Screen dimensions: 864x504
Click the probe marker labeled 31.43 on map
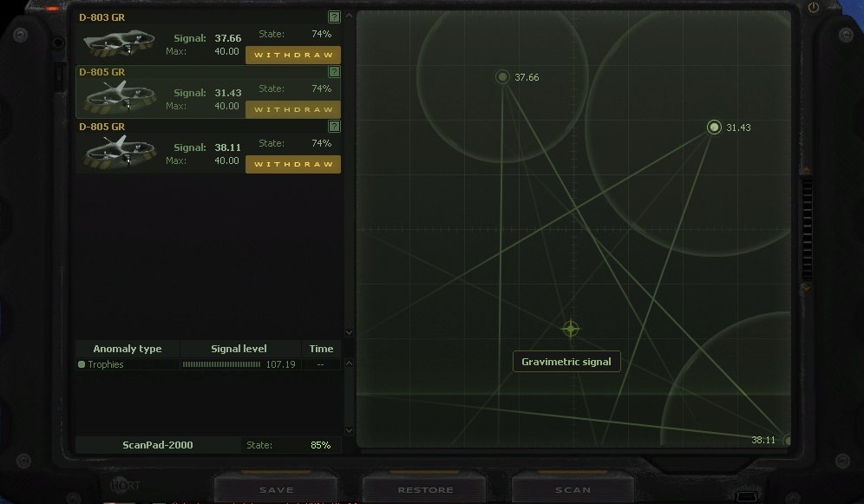[x=714, y=128]
